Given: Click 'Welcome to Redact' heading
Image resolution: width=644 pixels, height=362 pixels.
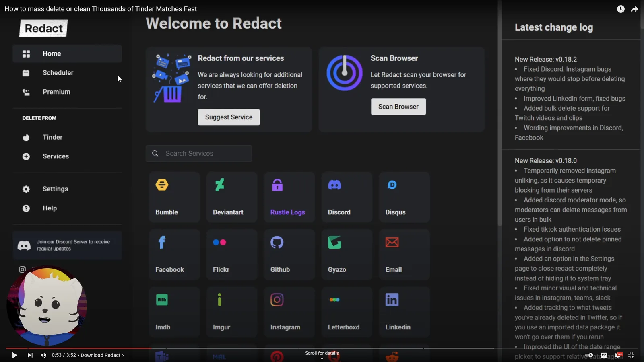Looking at the screenshot, I should [x=214, y=23].
